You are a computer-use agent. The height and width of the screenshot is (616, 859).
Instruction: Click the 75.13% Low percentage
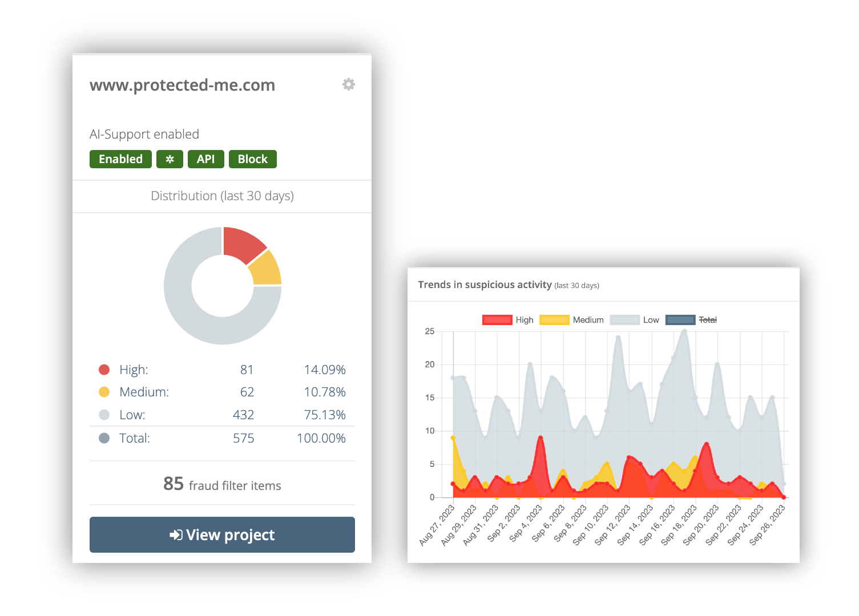[x=325, y=415]
